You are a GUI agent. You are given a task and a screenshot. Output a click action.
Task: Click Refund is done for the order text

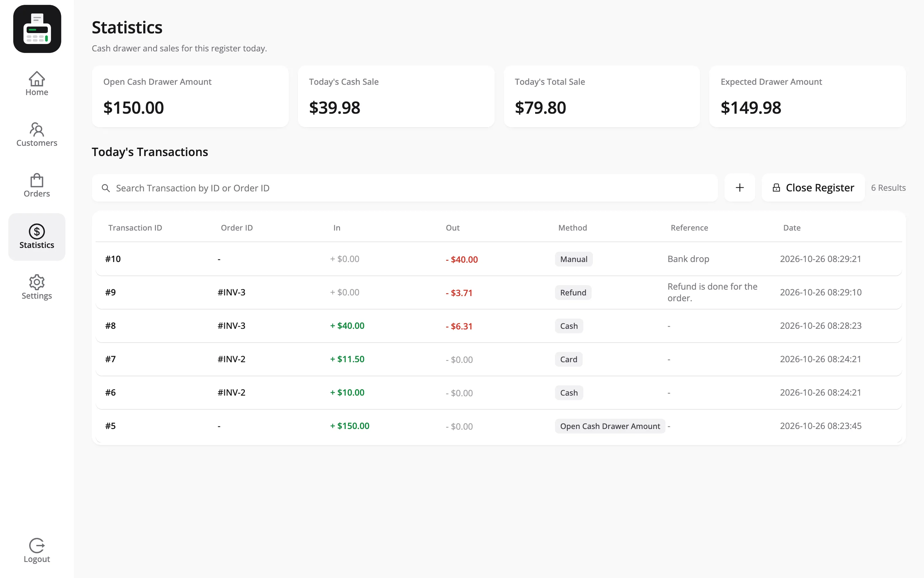(x=712, y=293)
